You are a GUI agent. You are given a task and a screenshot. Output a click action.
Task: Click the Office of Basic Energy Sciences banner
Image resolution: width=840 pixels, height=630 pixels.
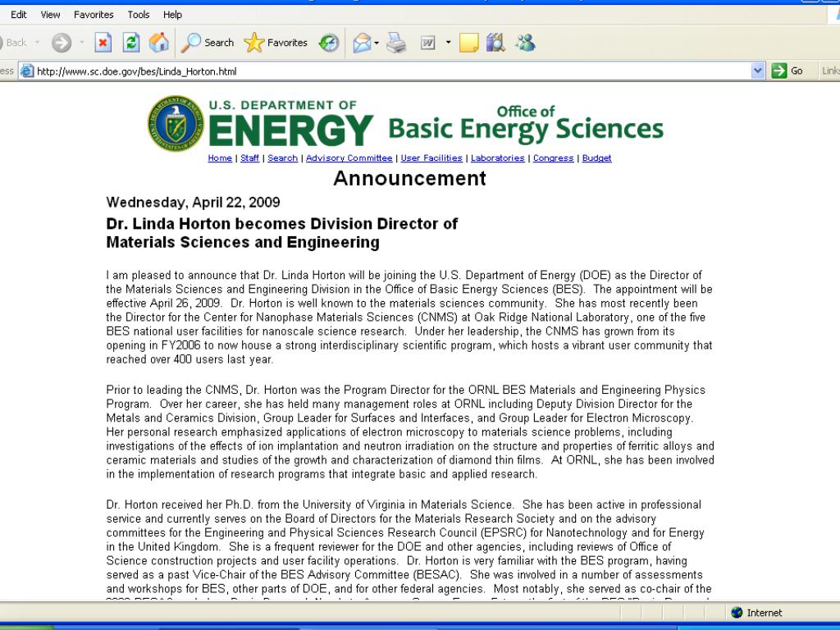(526, 123)
